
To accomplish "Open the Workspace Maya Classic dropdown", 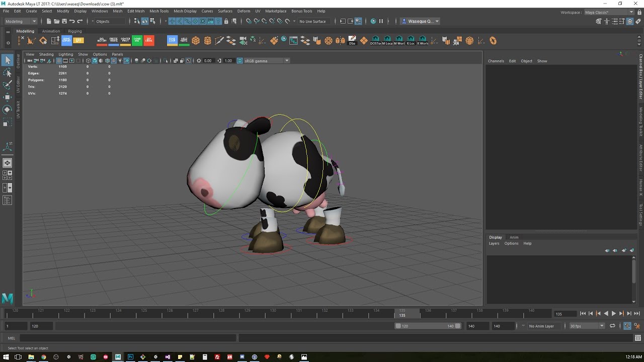I will 609,12.
